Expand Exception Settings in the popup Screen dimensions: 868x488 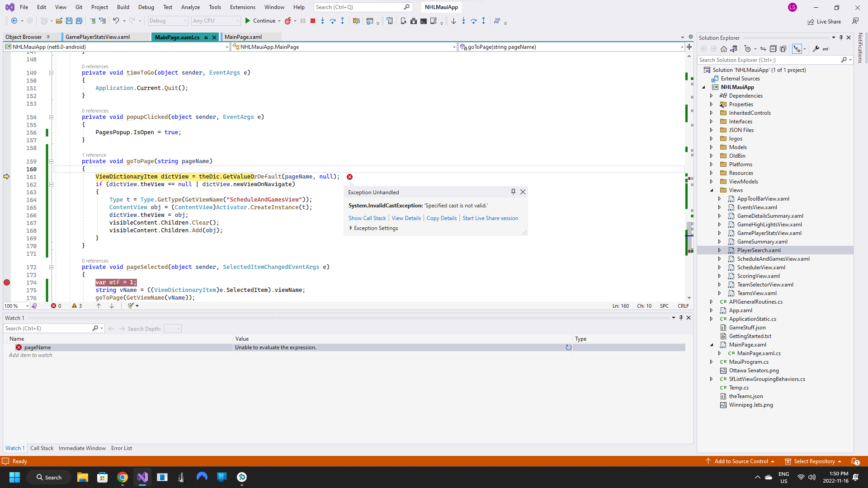coord(351,228)
